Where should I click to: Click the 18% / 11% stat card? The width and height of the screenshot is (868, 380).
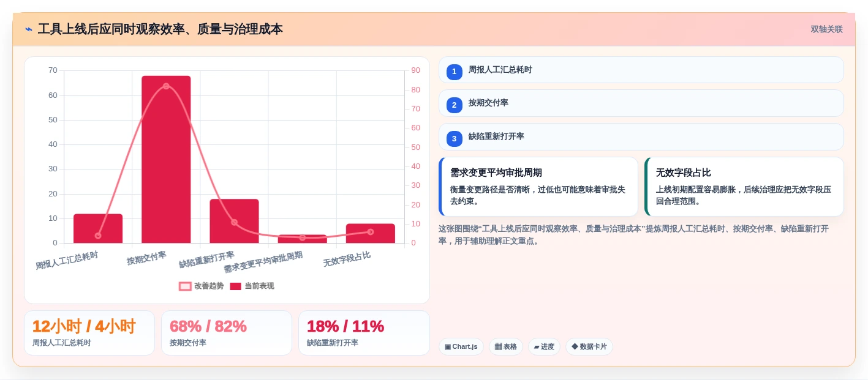click(364, 333)
